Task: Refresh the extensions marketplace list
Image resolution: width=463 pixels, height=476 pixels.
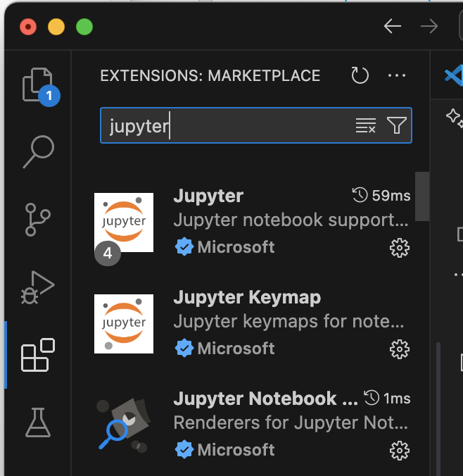Action: pyautogui.click(x=360, y=75)
